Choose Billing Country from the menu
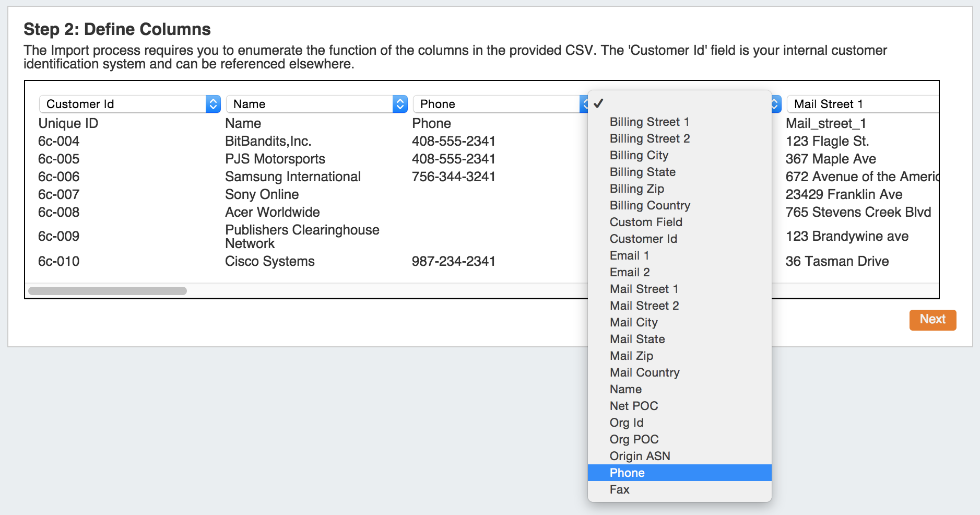The width and height of the screenshot is (980, 515). (x=650, y=205)
